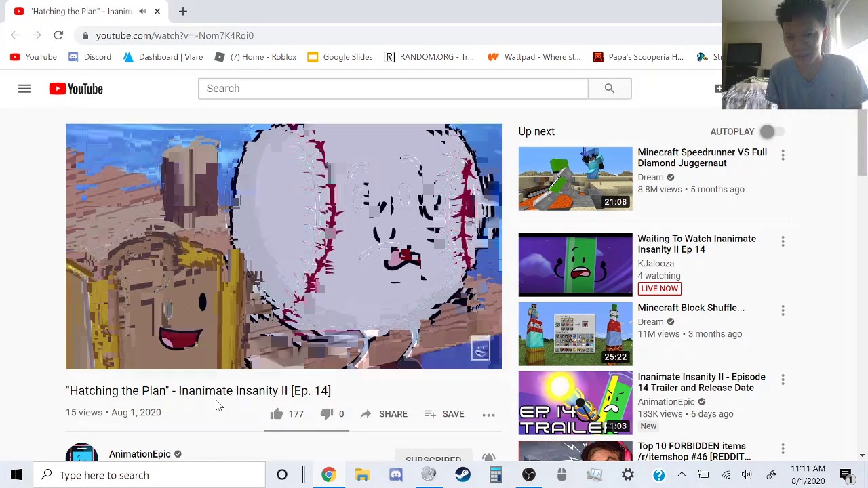Open Discord from the taskbar

pos(395,475)
